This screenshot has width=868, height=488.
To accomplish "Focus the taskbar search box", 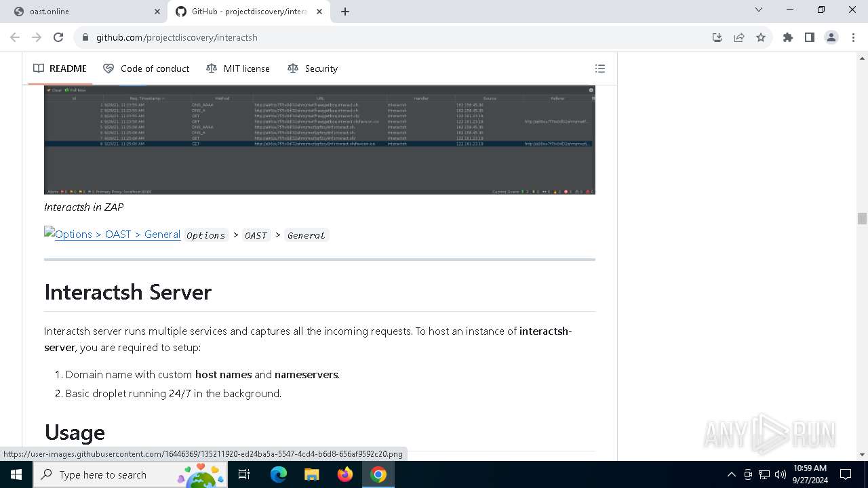I will pyautogui.click(x=131, y=474).
